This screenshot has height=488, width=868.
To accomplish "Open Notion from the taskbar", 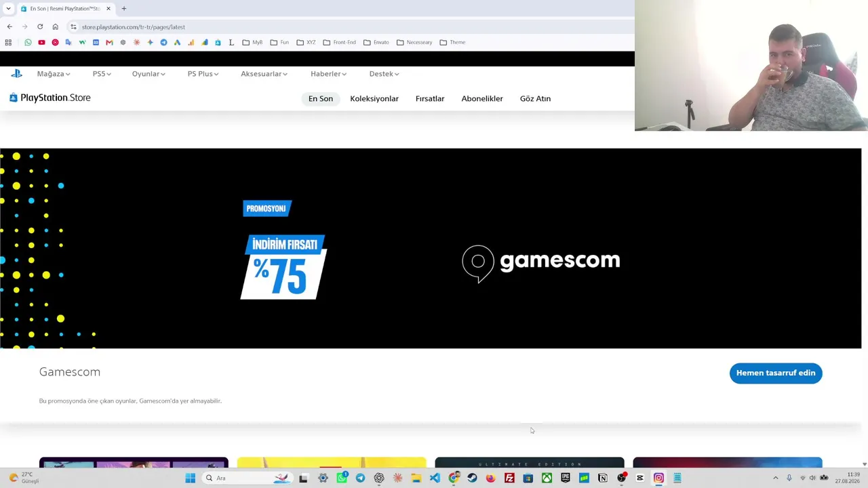I will click(x=603, y=479).
